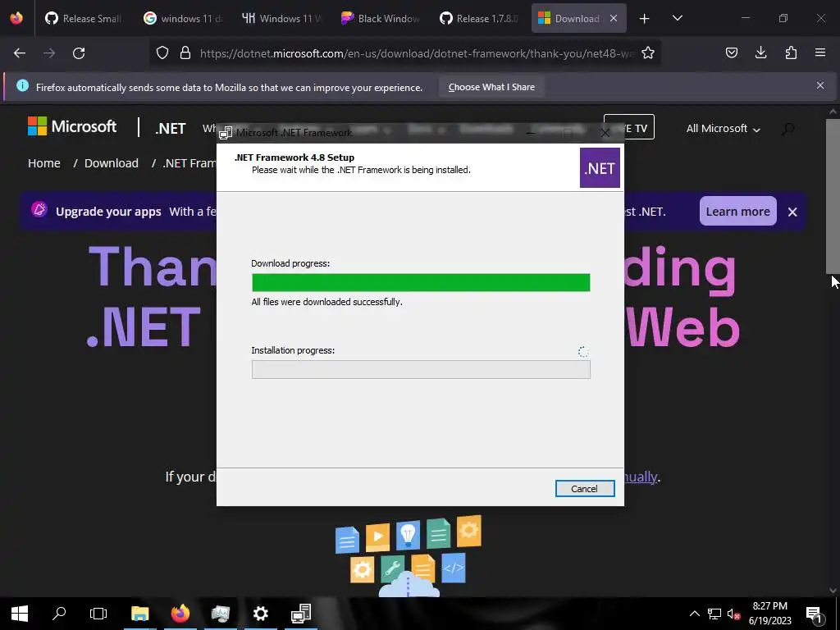Click the Firefox logo in the tab bar

16,18
